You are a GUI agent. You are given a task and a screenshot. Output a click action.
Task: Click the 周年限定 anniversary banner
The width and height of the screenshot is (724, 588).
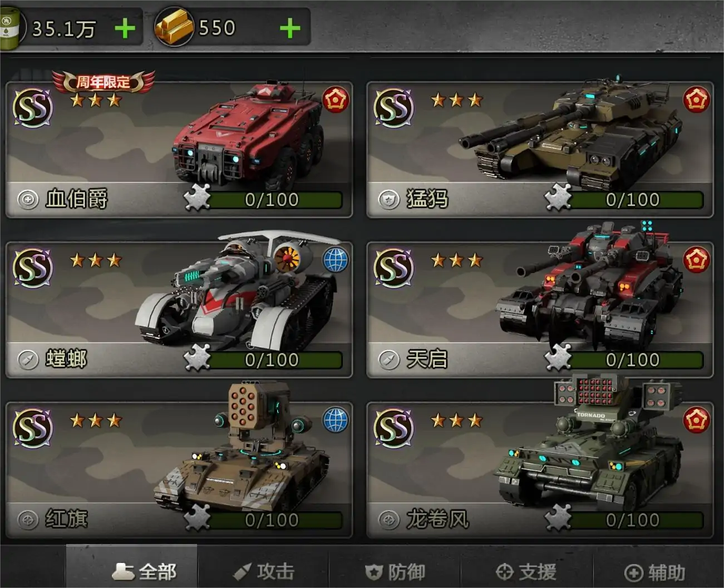103,82
